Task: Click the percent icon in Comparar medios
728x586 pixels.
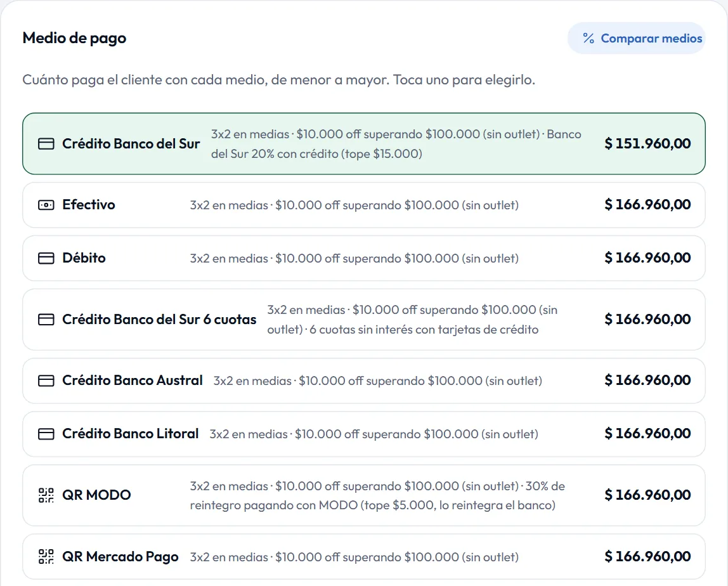Action: pyautogui.click(x=588, y=39)
